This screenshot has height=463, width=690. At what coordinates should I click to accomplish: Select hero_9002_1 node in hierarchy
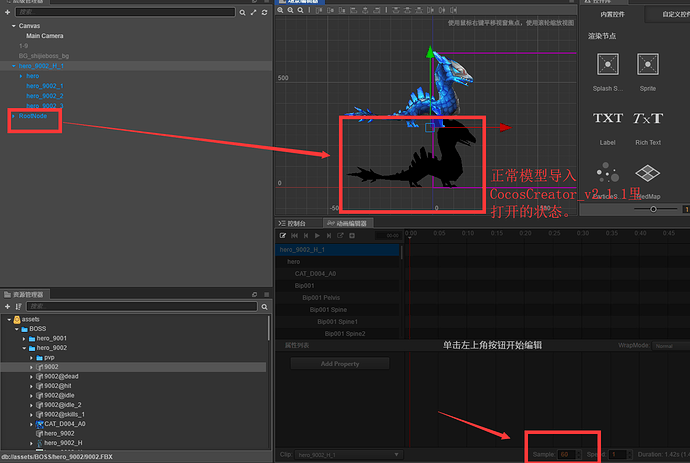tap(45, 86)
